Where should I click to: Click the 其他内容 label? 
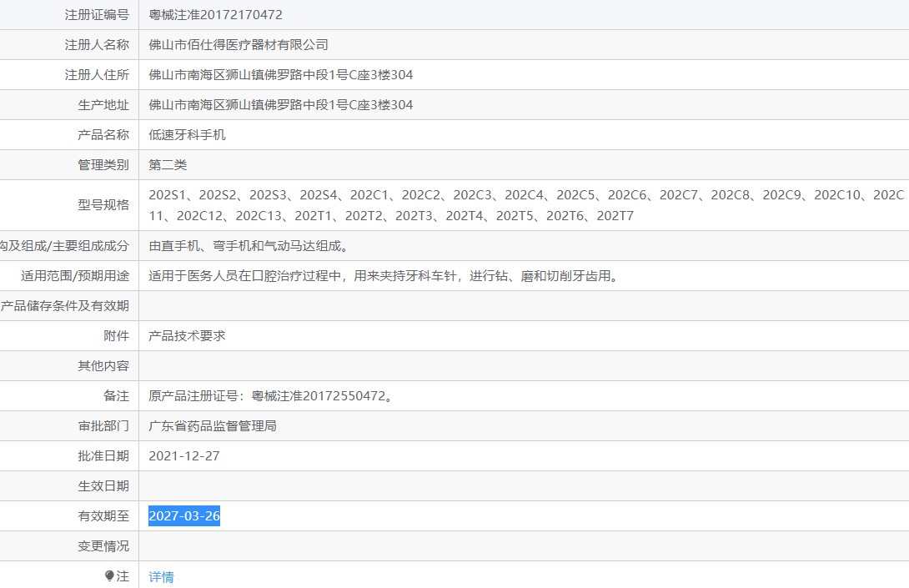[x=103, y=366]
